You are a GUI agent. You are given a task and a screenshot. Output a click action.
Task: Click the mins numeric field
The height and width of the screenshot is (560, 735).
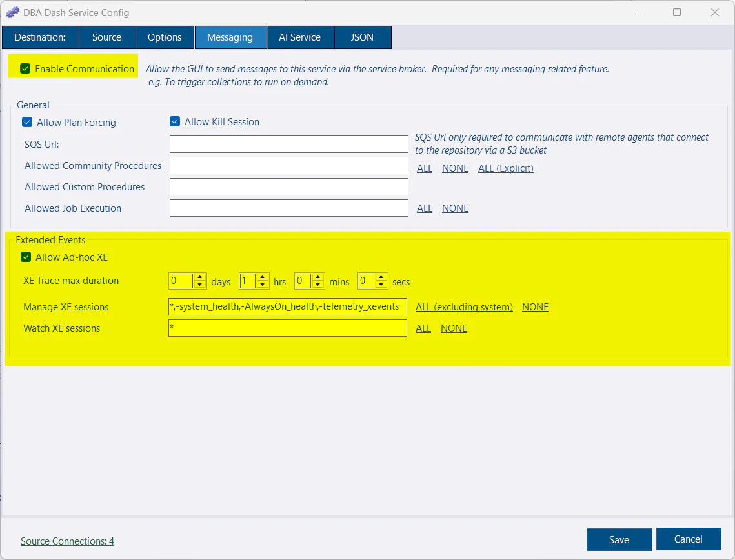[303, 281]
